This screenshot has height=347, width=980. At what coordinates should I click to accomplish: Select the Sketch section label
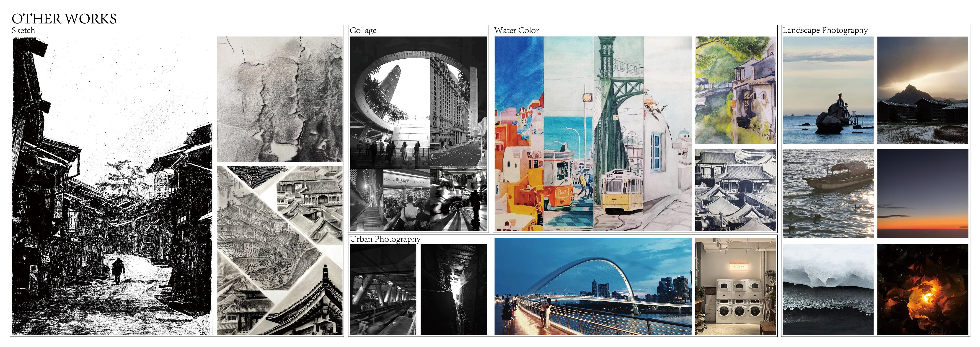[x=23, y=30]
